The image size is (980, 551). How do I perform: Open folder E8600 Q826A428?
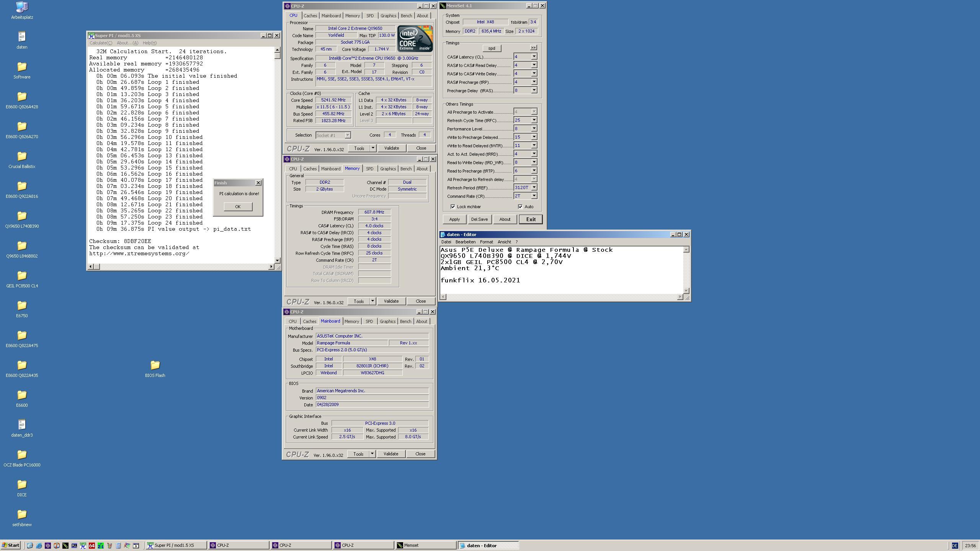point(22,100)
